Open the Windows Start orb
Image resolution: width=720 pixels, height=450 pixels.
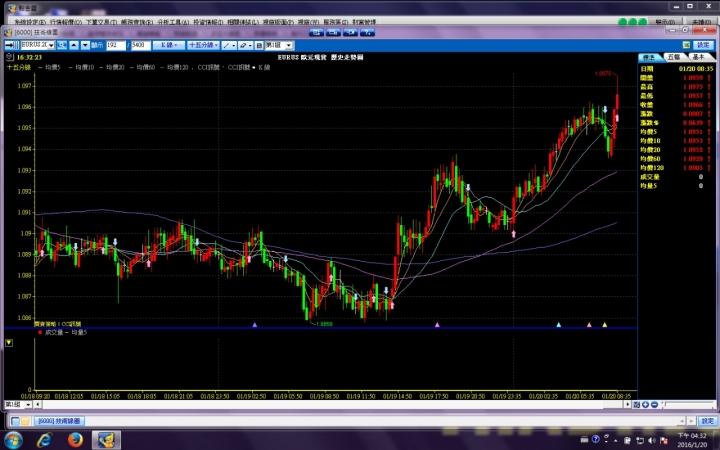pyautogui.click(x=12, y=440)
